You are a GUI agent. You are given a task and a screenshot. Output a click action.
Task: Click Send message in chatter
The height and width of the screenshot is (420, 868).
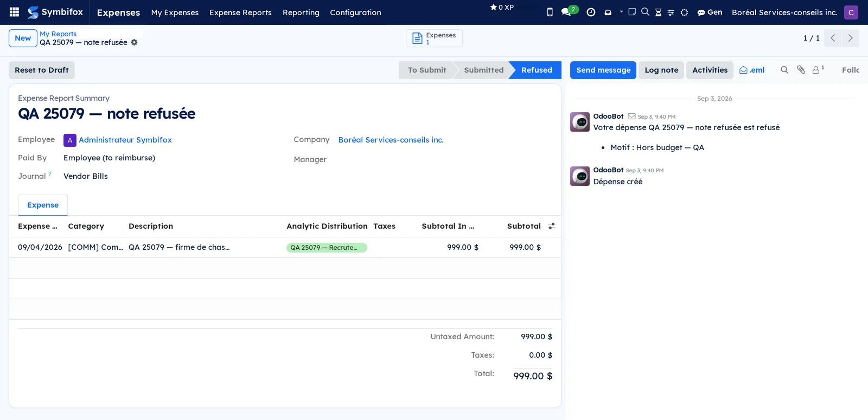(x=603, y=70)
